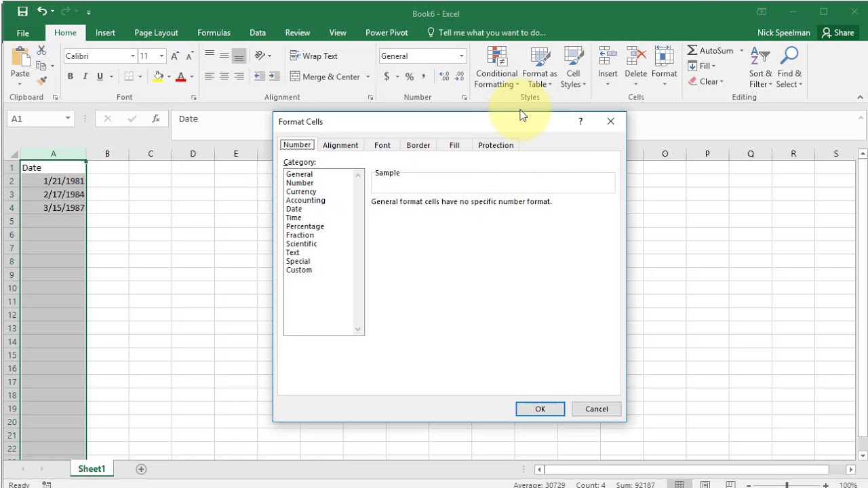Open Cell Styles gallery
The height and width of the screenshot is (488, 868).
[x=573, y=68]
